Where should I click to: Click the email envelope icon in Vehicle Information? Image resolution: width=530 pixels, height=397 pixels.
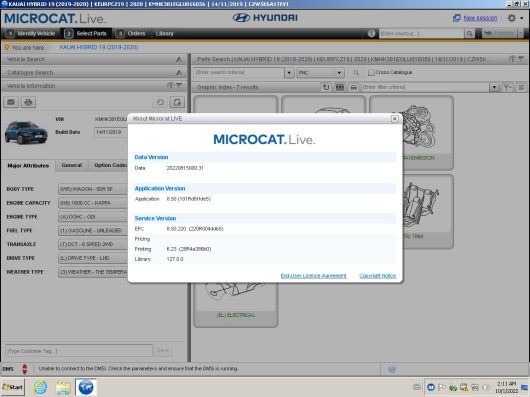coord(11,102)
